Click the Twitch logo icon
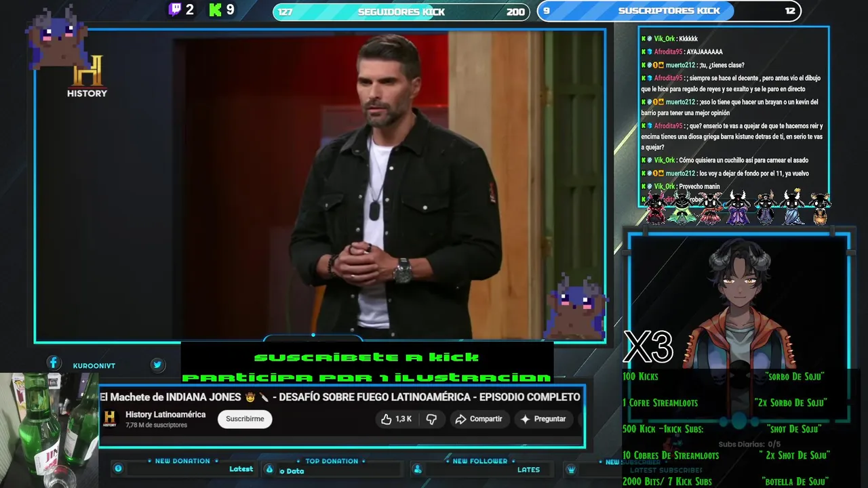Screen dimensions: 868x488 (x=175, y=9)
